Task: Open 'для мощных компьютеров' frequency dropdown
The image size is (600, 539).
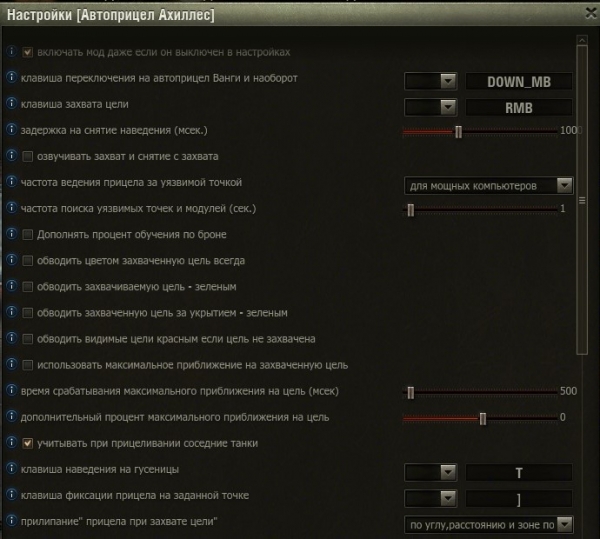Action: [x=489, y=186]
